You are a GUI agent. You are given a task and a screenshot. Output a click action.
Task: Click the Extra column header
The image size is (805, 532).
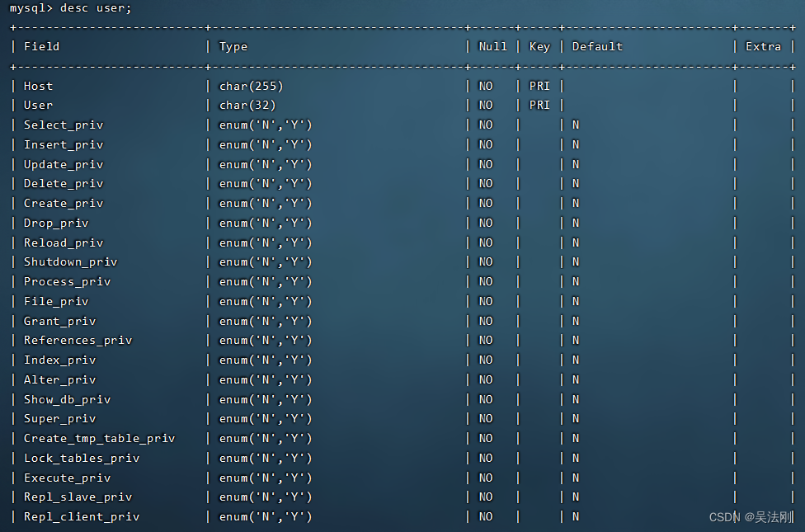click(x=763, y=47)
